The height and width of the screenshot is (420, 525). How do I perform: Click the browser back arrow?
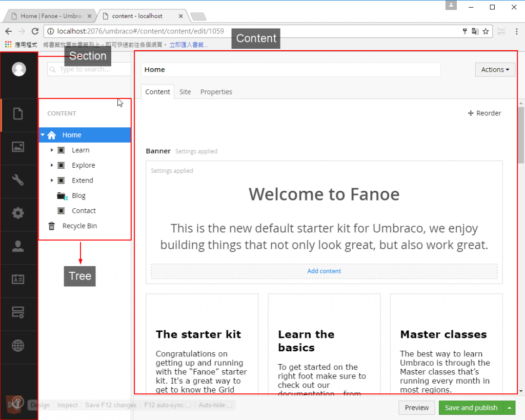(x=8, y=31)
